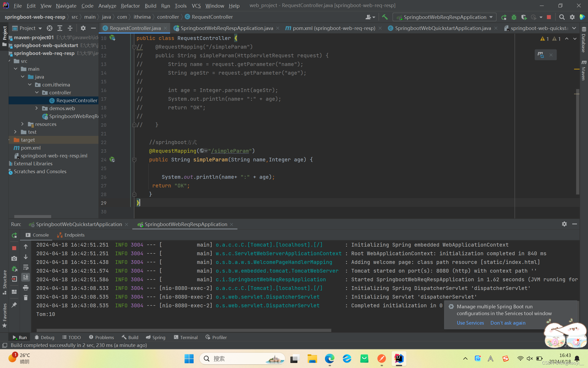
Task: Open the Navigate menu
Action: [x=66, y=6]
